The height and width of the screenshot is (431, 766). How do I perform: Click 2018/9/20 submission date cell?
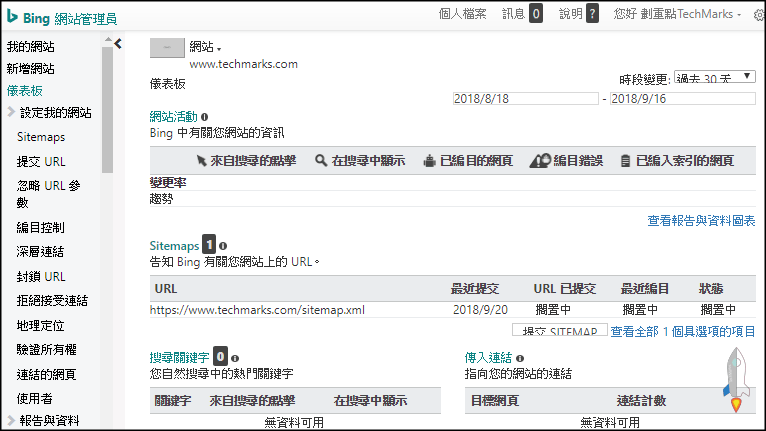480,310
